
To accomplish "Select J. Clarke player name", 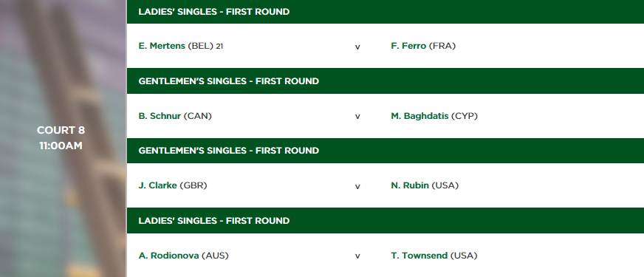I will (x=158, y=185).
